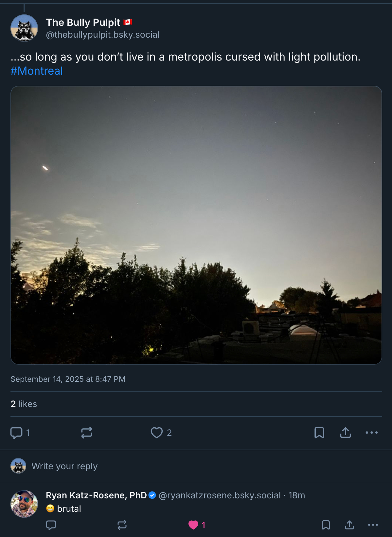This screenshot has height=537, width=392.
Task: Open the night sky photo
Action: click(x=196, y=225)
